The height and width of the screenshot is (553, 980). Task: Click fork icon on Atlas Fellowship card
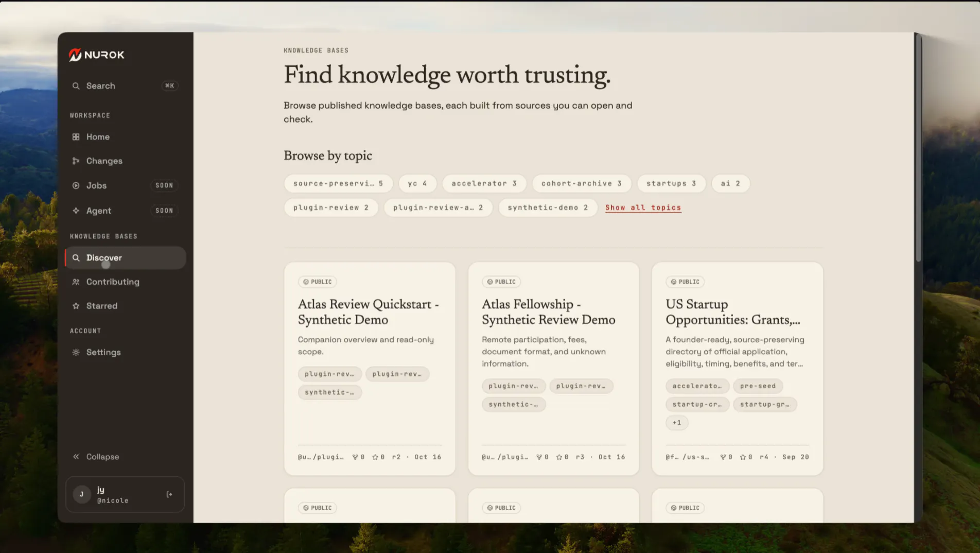pos(539,457)
